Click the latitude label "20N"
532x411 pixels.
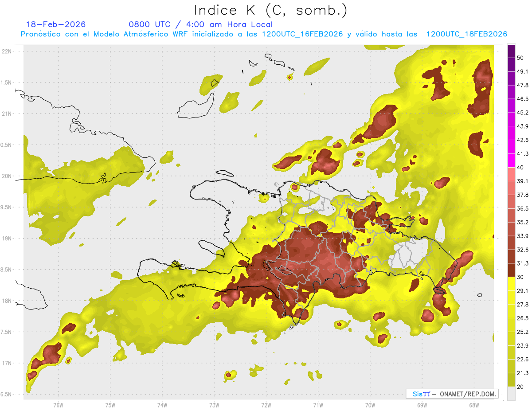7,176
